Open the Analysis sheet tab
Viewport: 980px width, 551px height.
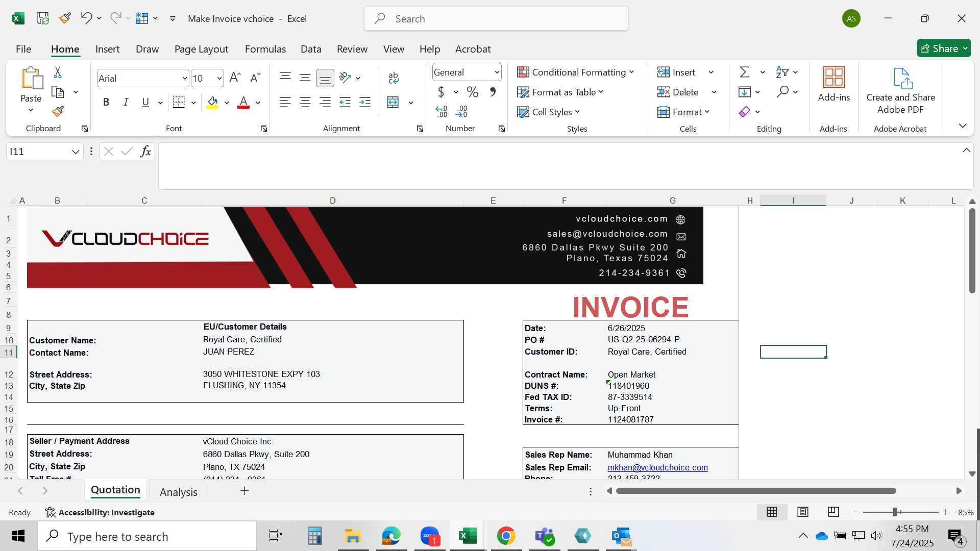[178, 492]
